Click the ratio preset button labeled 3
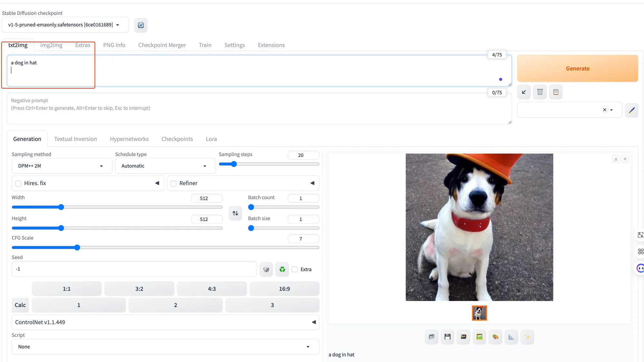The image size is (644, 362). (x=272, y=305)
